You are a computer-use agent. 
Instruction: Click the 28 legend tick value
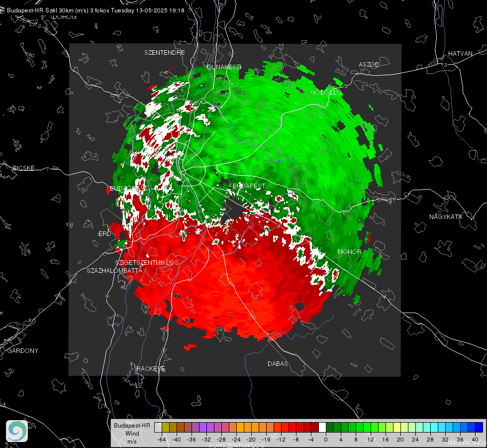click(x=430, y=440)
